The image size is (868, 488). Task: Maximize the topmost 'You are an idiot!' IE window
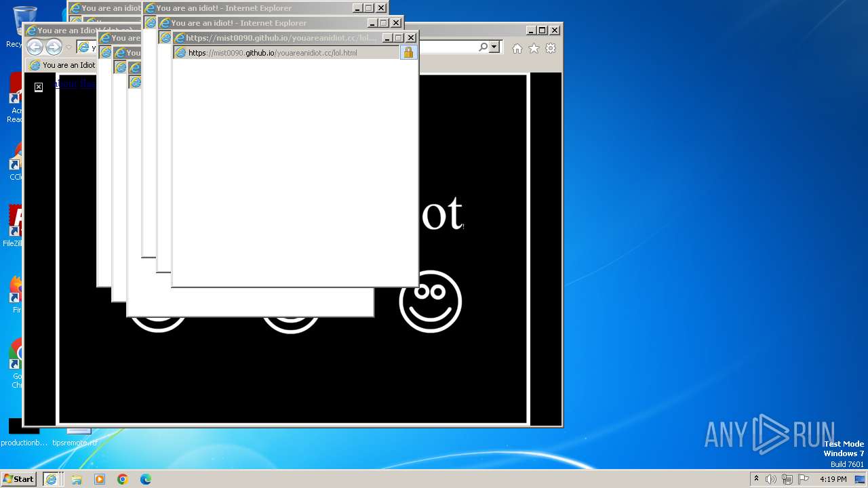[369, 8]
